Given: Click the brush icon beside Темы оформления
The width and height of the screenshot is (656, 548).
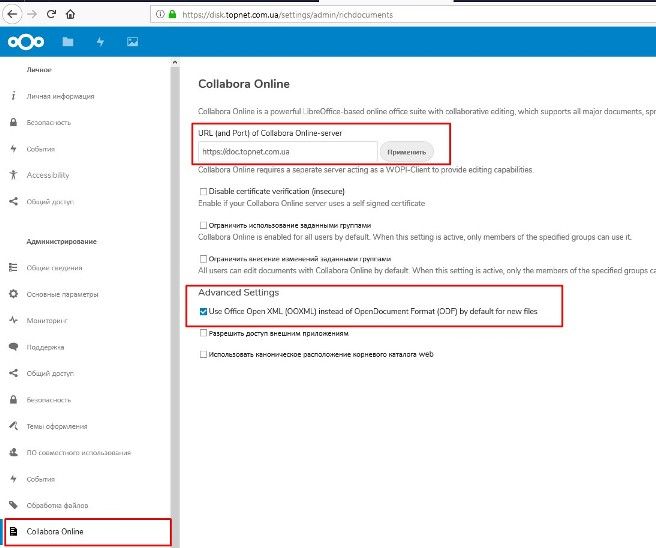Looking at the screenshot, I should (x=13, y=426).
